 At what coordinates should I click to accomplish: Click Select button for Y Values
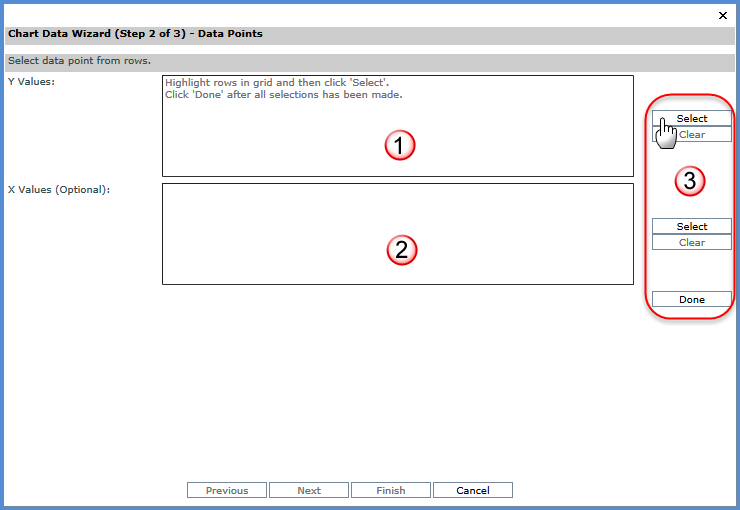point(692,118)
